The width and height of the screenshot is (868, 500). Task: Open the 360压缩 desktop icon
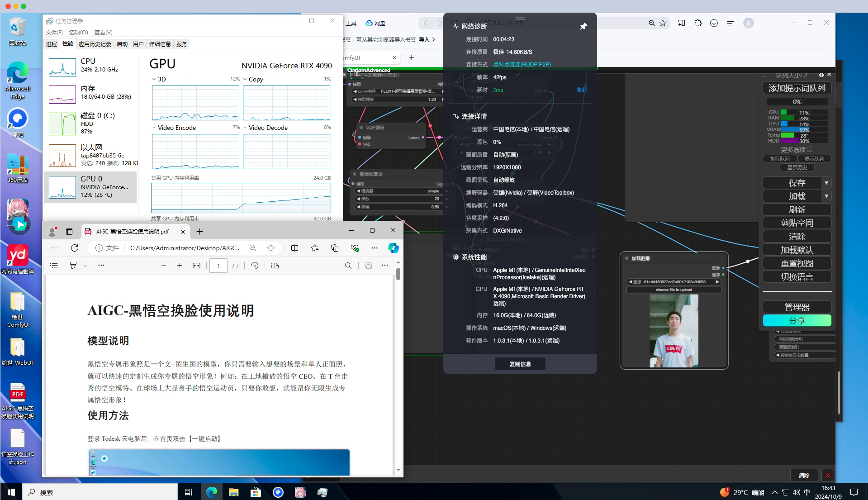click(x=18, y=168)
